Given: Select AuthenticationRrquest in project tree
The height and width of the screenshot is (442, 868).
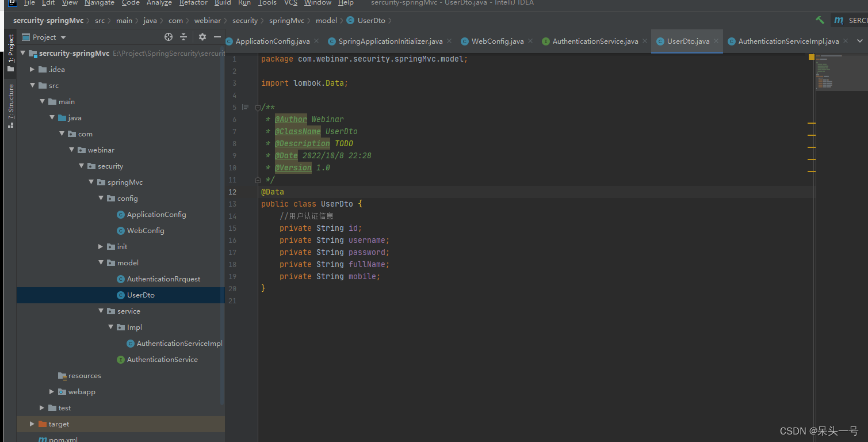Looking at the screenshot, I should [x=163, y=279].
